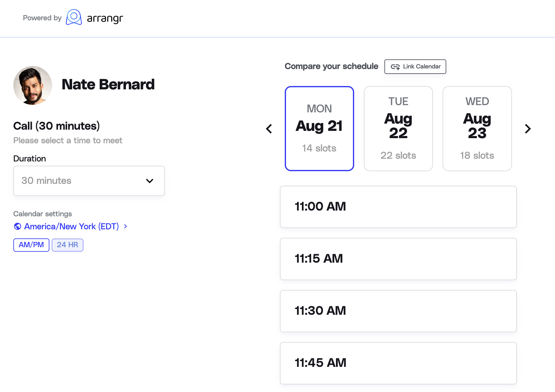Book the 11:00 AM time slot
This screenshot has width=555, height=392.
click(x=398, y=207)
